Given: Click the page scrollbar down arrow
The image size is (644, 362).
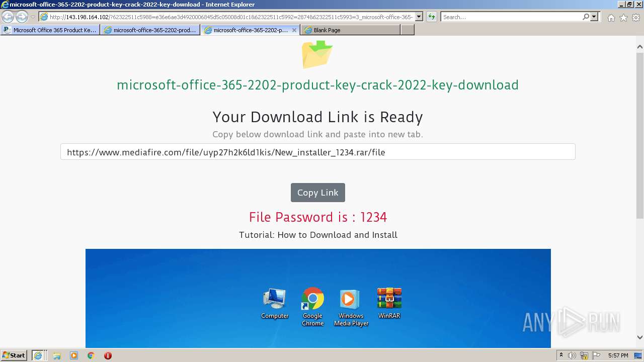Looking at the screenshot, I should 640,337.
